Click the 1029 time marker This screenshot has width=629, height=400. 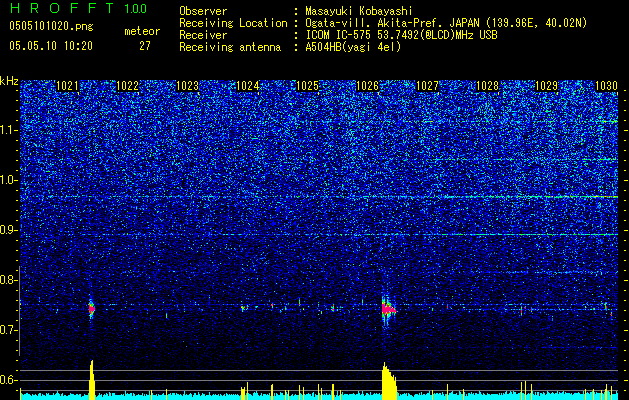pyautogui.click(x=547, y=86)
